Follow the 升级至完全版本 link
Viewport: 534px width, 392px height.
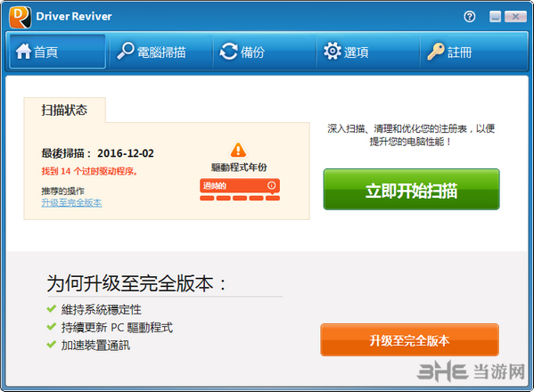71,202
